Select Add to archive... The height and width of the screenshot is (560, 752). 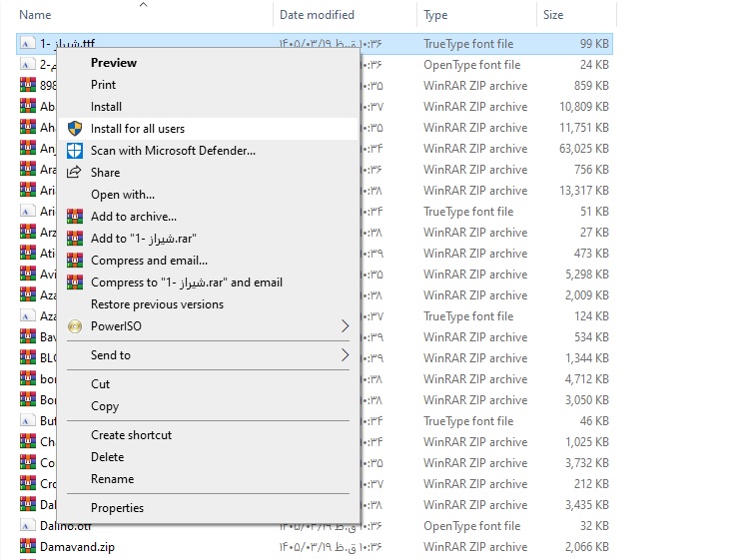pyautogui.click(x=208, y=217)
